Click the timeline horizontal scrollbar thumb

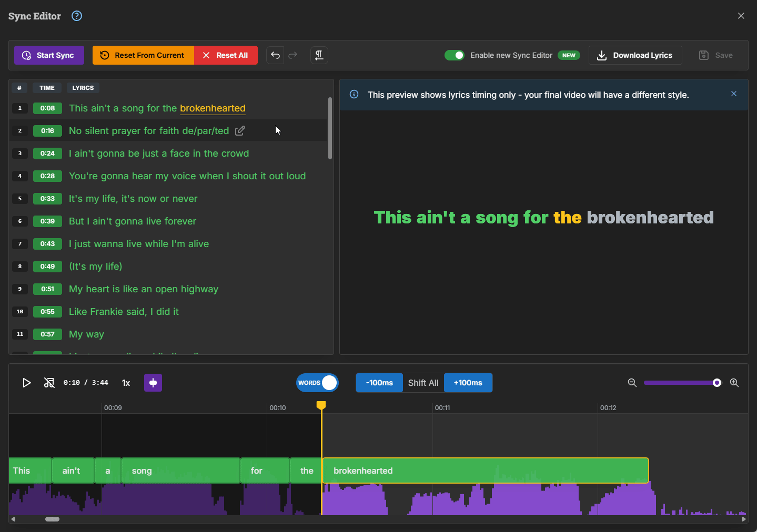click(x=52, y=519)
